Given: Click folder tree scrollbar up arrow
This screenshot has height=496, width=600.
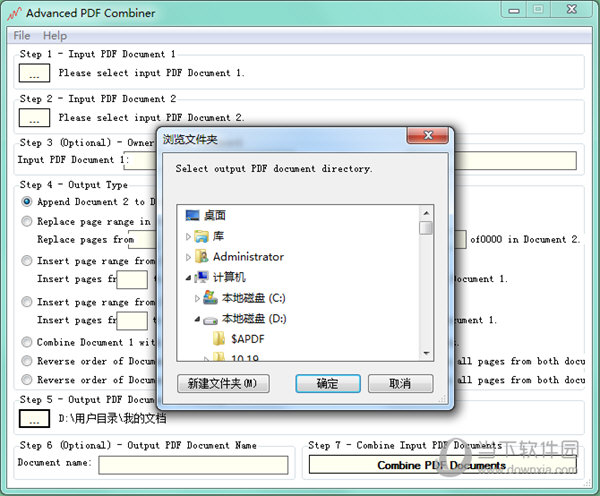Looking at the screenshot, I should click(426, 213).
